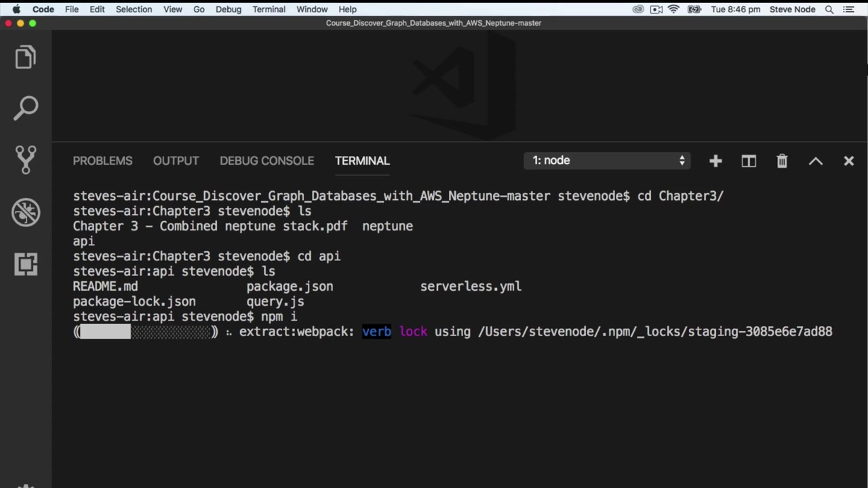Open the Search view in activity bar

(26, 108)
